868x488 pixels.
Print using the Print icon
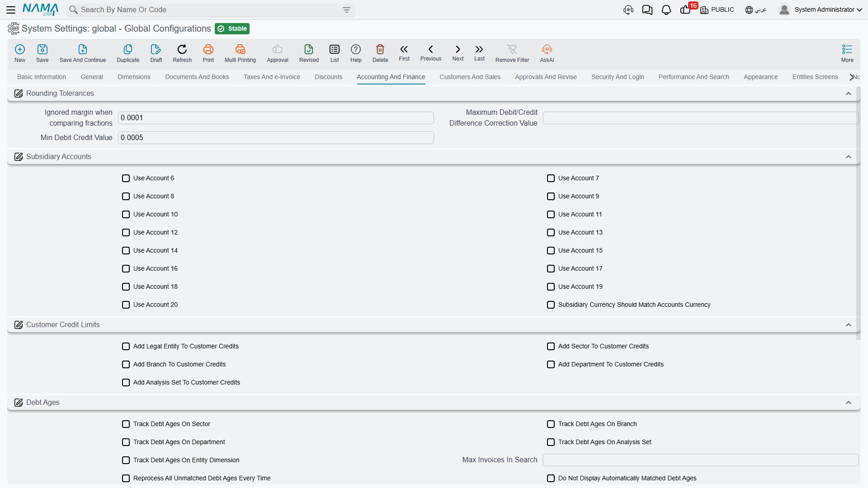click(x=208, y=49)
